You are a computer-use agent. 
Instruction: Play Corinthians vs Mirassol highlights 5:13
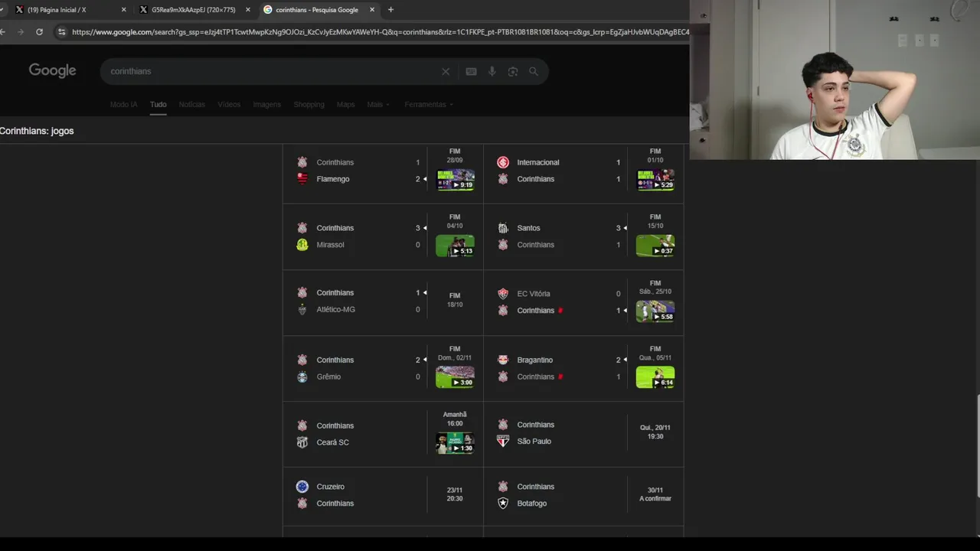point(455,246)
